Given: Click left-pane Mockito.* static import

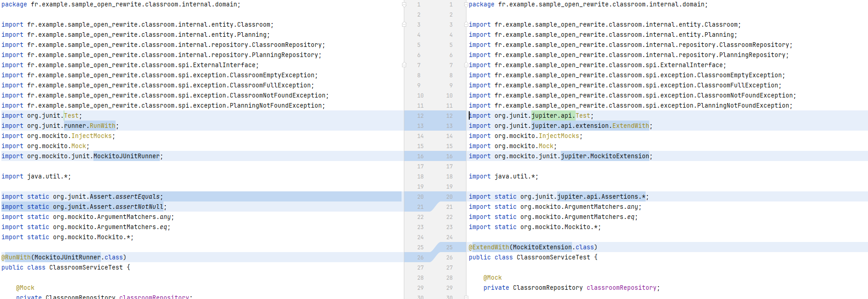Looking at the screenshot, I should (x=67, y=237).
